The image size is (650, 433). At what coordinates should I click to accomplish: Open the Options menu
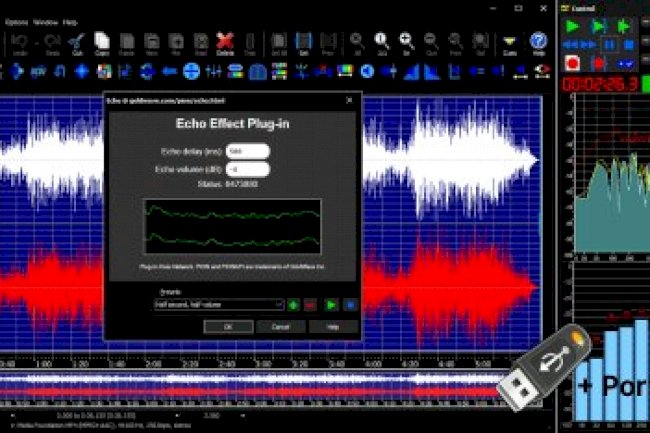[16, 20]
